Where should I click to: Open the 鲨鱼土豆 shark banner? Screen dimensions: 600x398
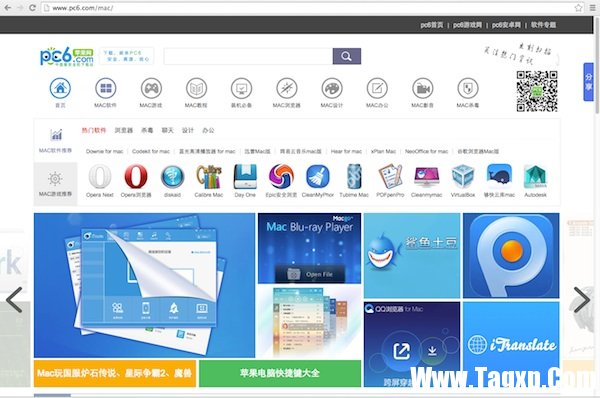tap(412, 255)
